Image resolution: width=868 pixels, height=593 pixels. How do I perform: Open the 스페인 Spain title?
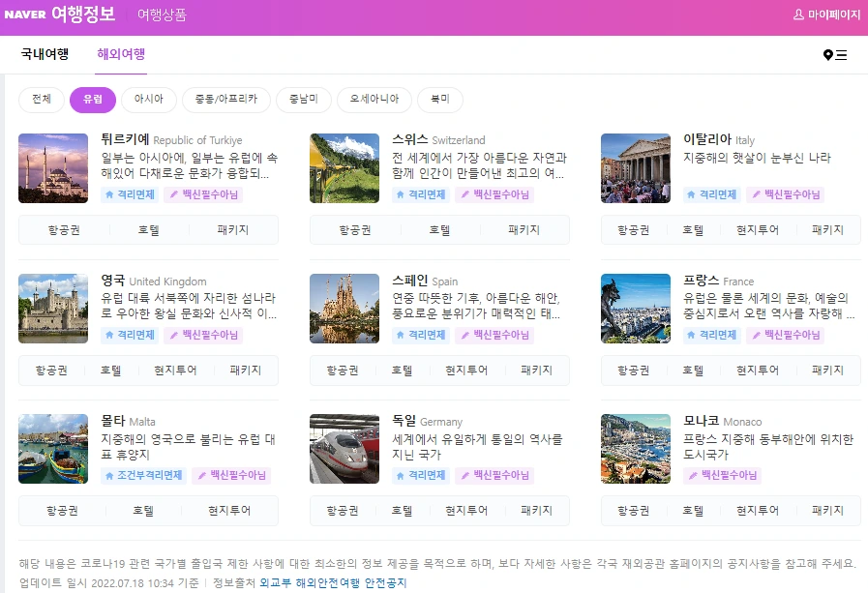tap(425, 281)
